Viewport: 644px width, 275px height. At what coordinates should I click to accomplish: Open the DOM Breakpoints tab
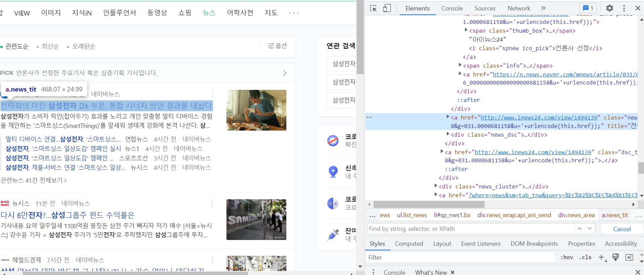pos(534,244)
